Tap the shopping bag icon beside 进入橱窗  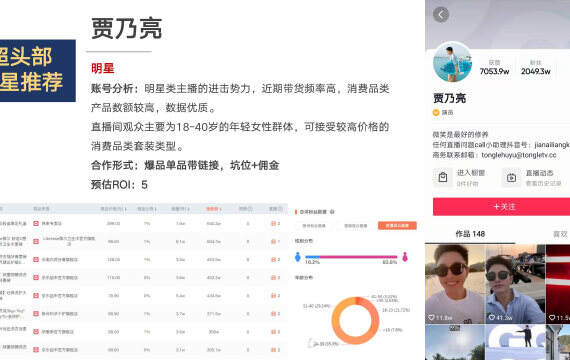pyautogui.click(x=443, y=177)
